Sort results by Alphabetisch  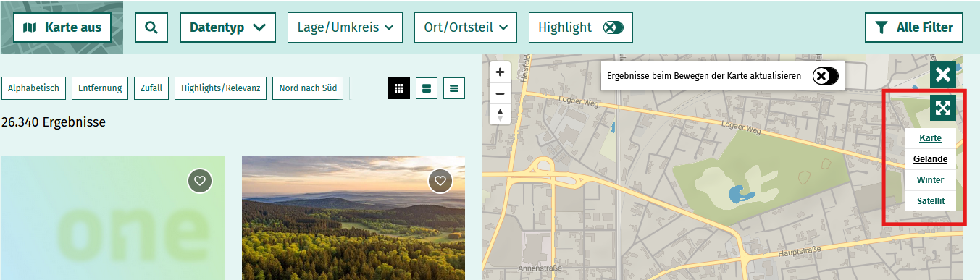point(34,88)
